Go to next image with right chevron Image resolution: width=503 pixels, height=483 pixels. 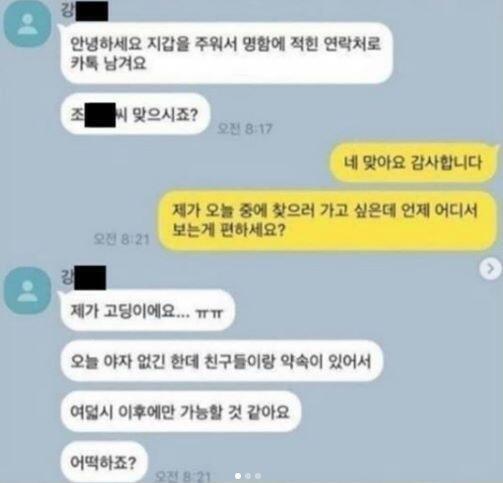pyautogui.click(x=491, y=269)
